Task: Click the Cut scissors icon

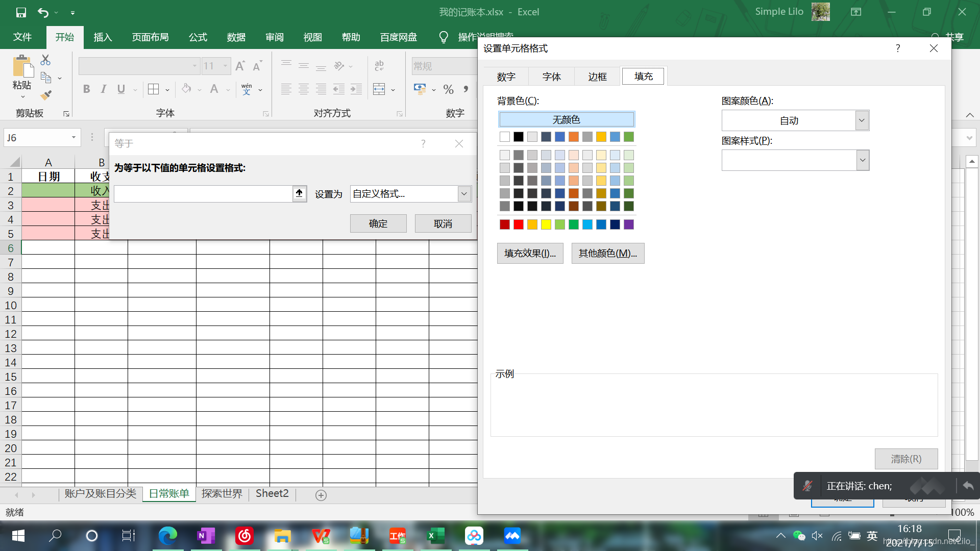Action: (x=45, y=60)
